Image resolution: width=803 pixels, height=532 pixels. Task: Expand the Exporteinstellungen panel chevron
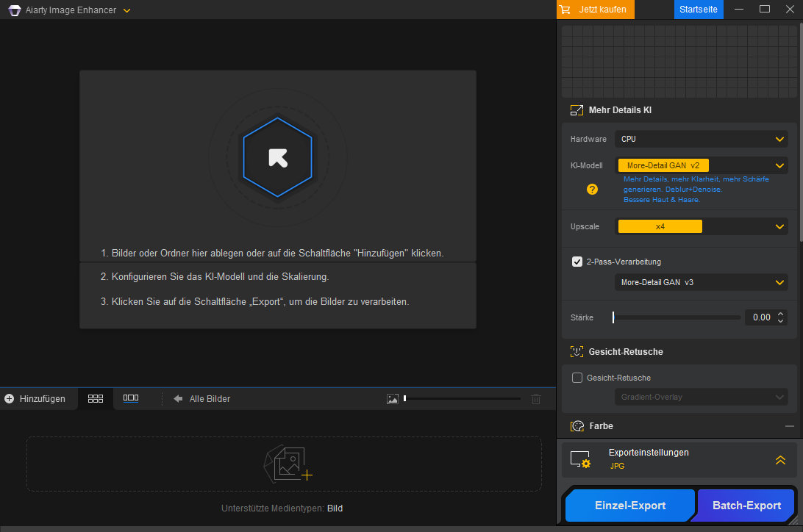click(780, 460)
